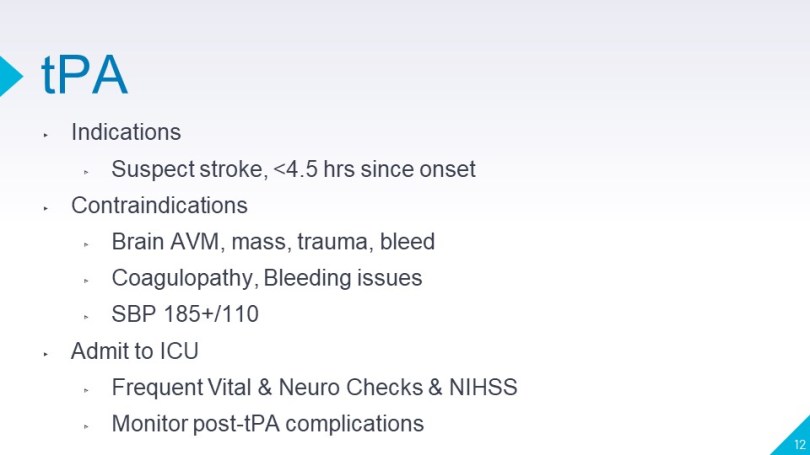Image resolution: width=810 pixels, height=455 pixels.
Task: Click the sub-bullet arrow before Frequent Vital
Action: (87, 390)
